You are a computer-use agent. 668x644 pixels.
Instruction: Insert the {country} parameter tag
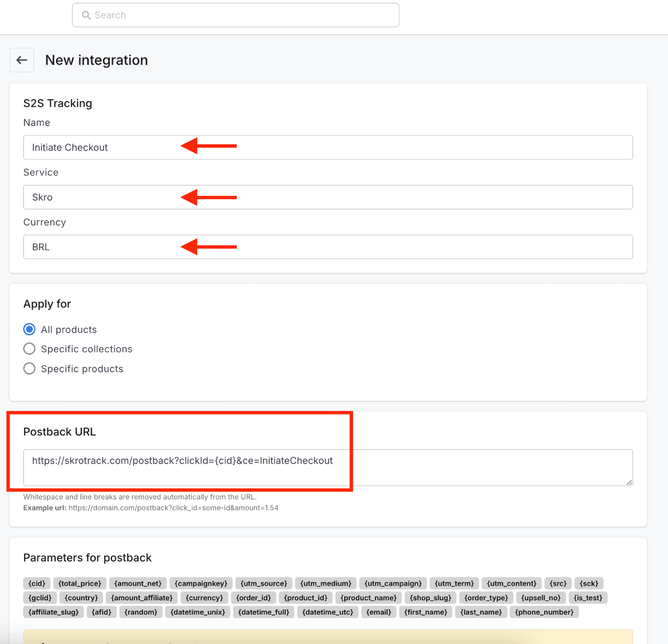(x=81, y=598)
